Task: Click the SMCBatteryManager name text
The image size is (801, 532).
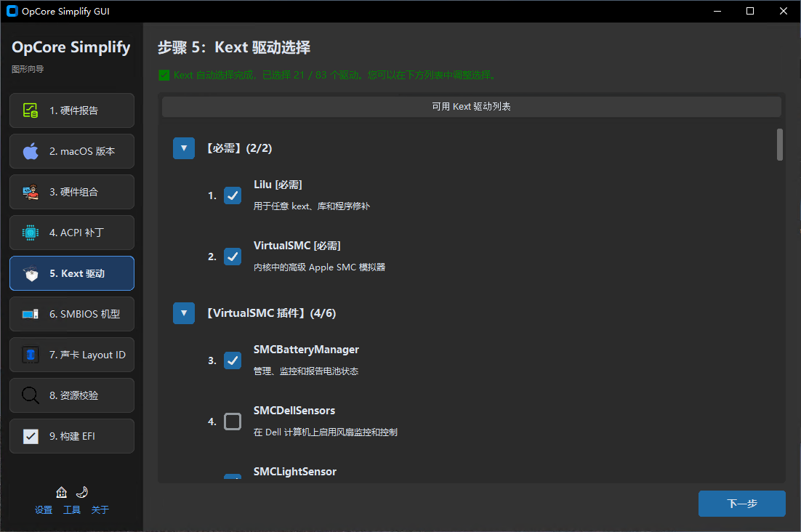Action: 306,350
